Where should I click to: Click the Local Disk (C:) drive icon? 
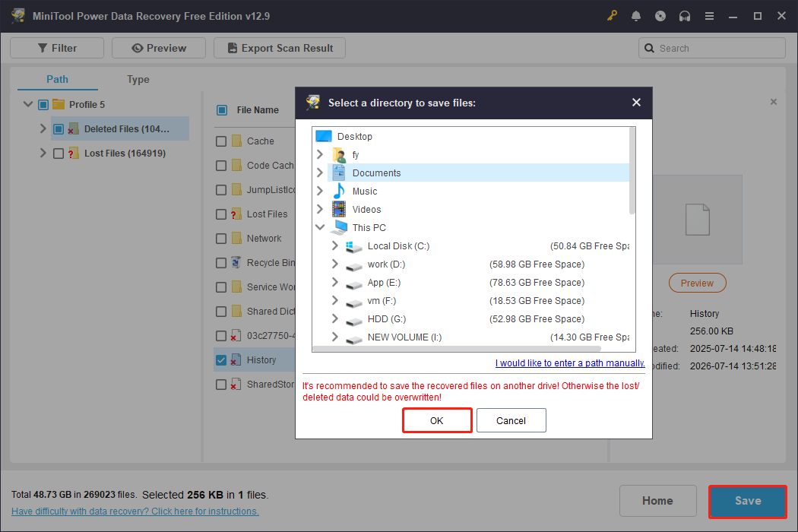353,246
